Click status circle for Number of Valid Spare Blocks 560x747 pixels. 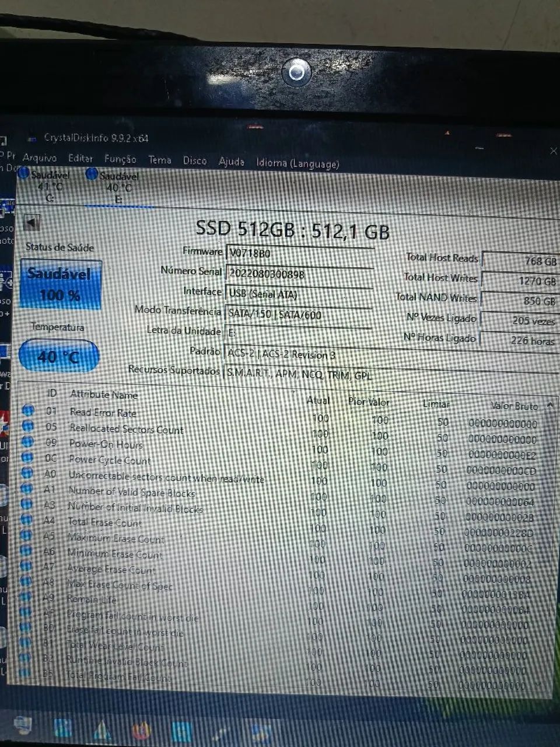tap(27, 488)
